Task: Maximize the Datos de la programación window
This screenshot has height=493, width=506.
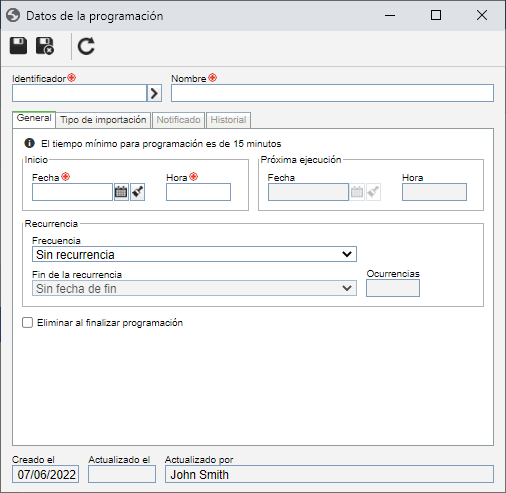Action: click(436, 15)
